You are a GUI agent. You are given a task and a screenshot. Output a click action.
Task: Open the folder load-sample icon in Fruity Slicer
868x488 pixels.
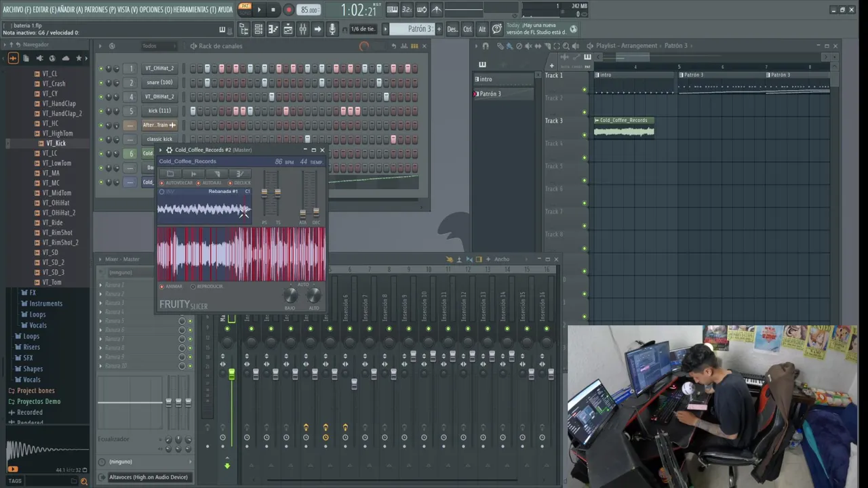pos(170,174)
